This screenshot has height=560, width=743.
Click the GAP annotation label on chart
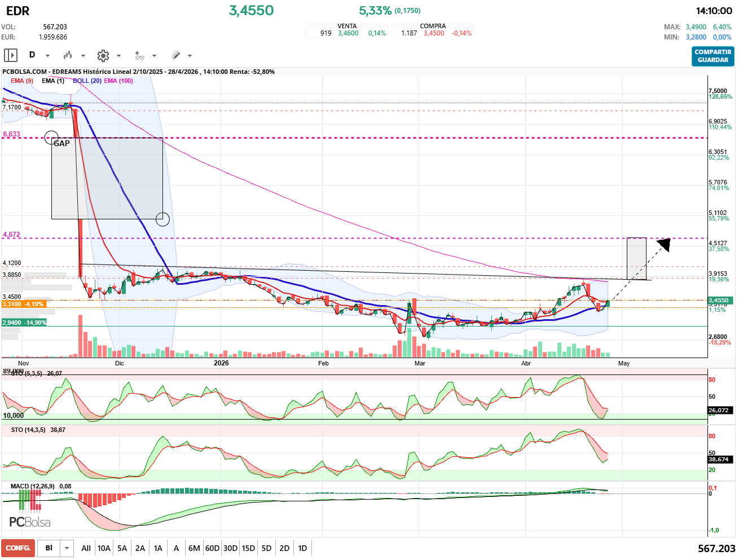(x=61, y=143)
